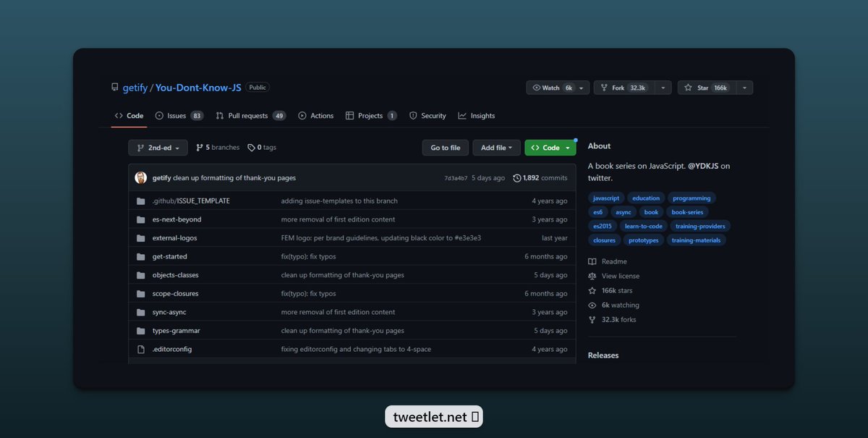The width and height of the screenshot is (868, 438).
Task: Star the repository
Action: pyautogui.click(x=703, y=87)
